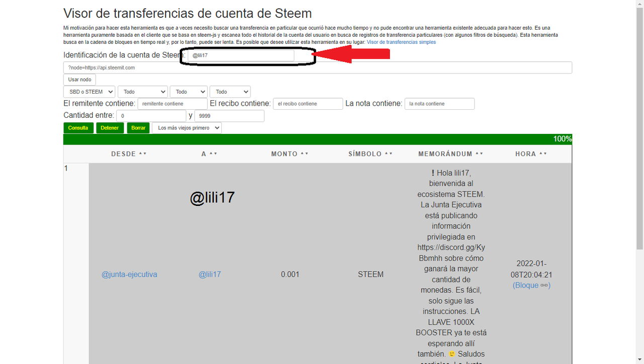The height and width of the screenshot is (364, 644).
Task: Click the Steem account ID input field
Action: pyautogui.click(x=240, y=55)
